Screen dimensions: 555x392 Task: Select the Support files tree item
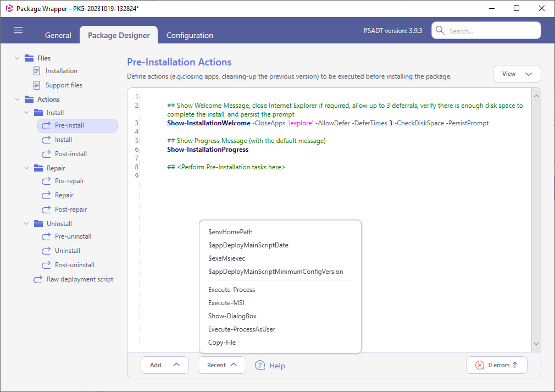(x=64, y=85)
